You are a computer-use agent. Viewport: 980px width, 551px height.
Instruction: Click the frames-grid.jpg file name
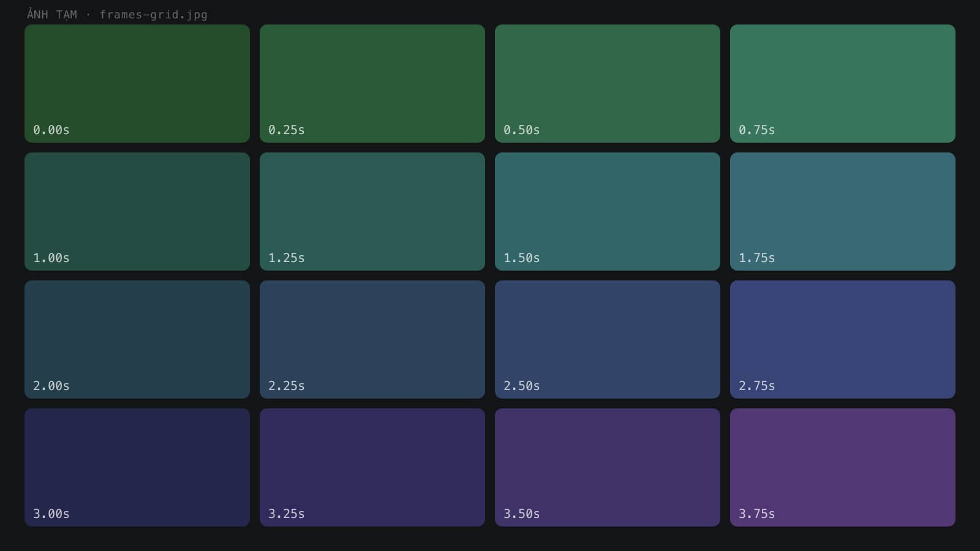point(154,15)
